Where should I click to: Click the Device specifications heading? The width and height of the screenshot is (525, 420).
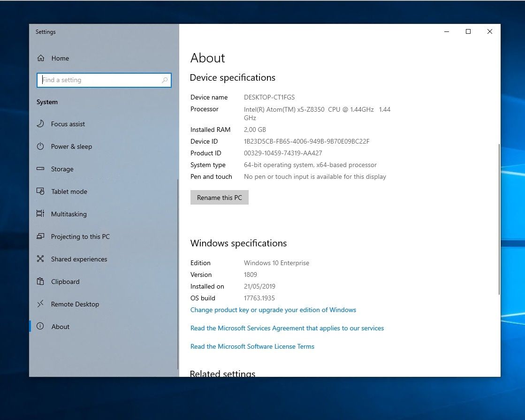232,78
